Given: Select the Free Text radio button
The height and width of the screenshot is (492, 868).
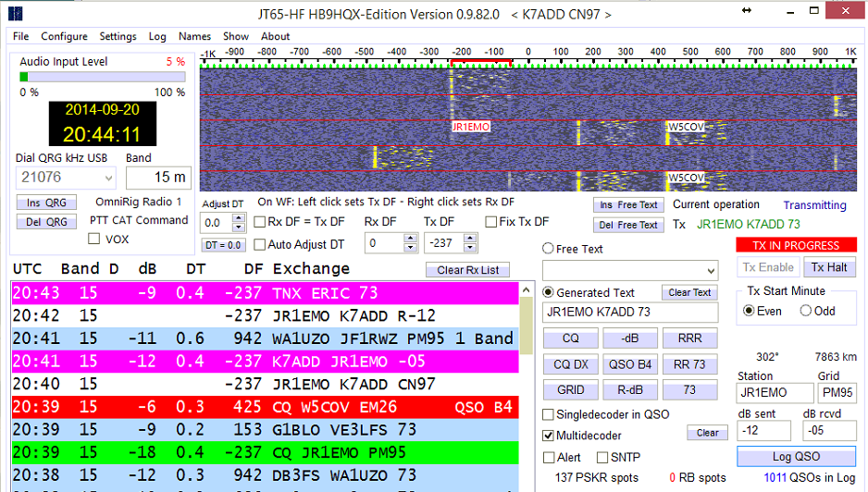Looking at the screenshot, I should click(x=549, y=249).
